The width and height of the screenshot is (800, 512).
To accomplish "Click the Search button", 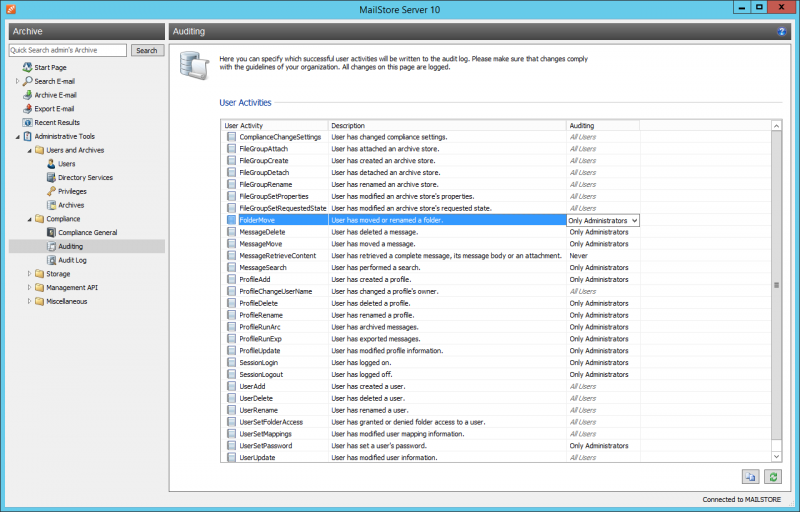I will pyautogui.click(x=147, y=50).
